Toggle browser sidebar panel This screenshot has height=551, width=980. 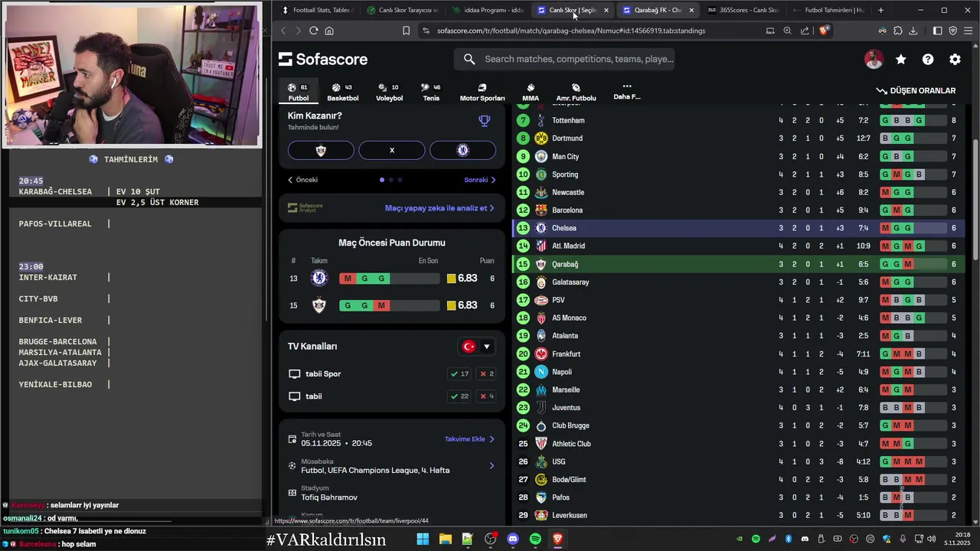pos(938,31)
